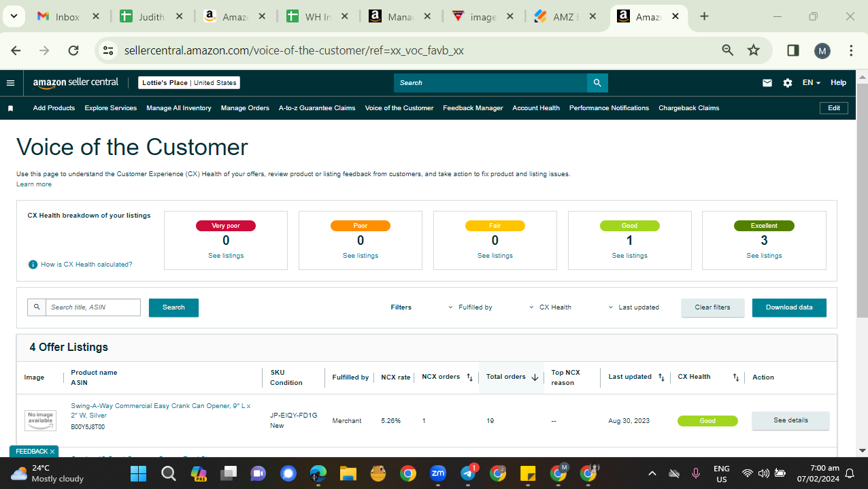
Task: Open the Lottie's Place United States store switcher
Action: click(189, 83)
